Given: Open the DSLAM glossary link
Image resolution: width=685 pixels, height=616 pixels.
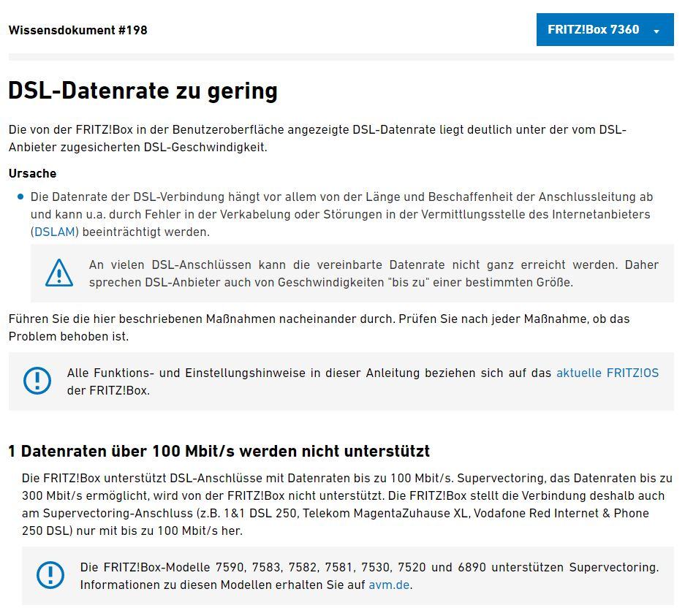Looking at the screenshot, I should point(55,232).
